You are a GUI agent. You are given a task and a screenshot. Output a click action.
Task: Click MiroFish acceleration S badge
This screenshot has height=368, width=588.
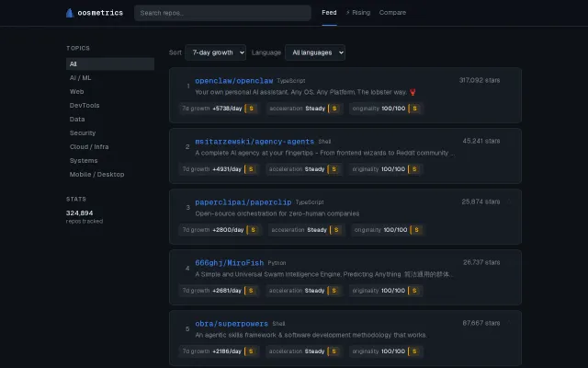pos(334,291)
